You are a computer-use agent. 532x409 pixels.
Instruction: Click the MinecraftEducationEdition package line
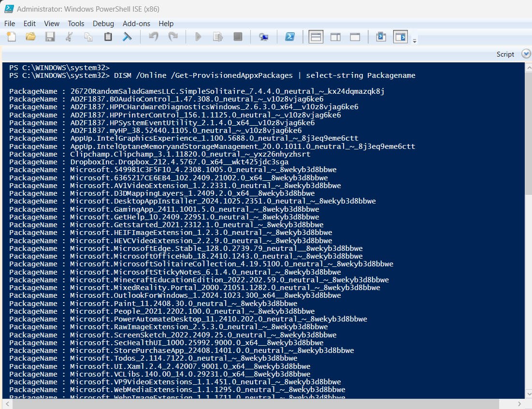(199, 280)
